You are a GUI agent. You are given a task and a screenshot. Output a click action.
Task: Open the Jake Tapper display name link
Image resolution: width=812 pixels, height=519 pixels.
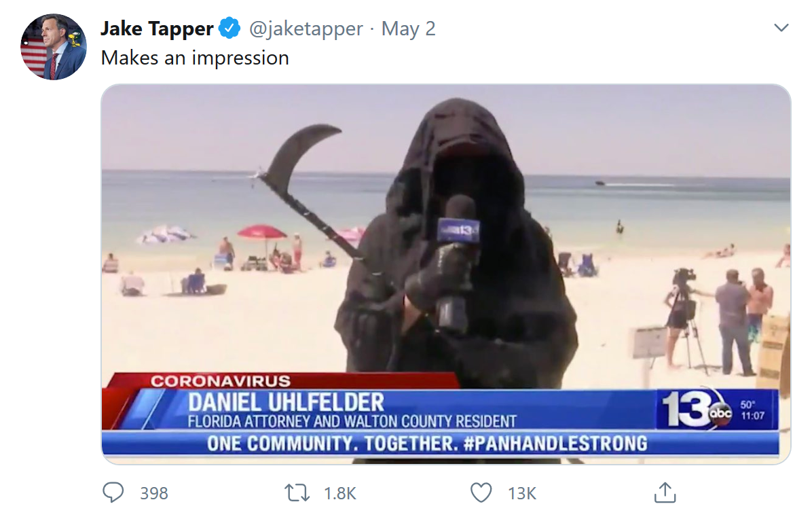157,29
